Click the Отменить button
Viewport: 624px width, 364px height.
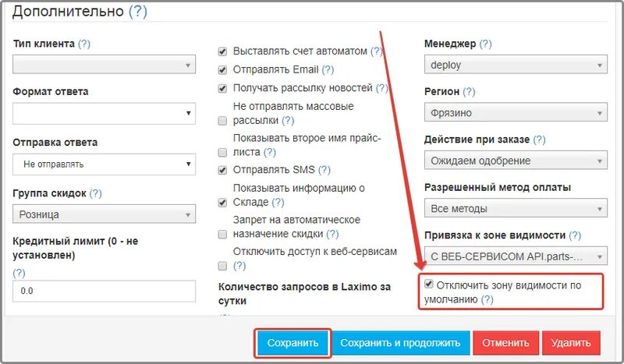coord(505,343)
